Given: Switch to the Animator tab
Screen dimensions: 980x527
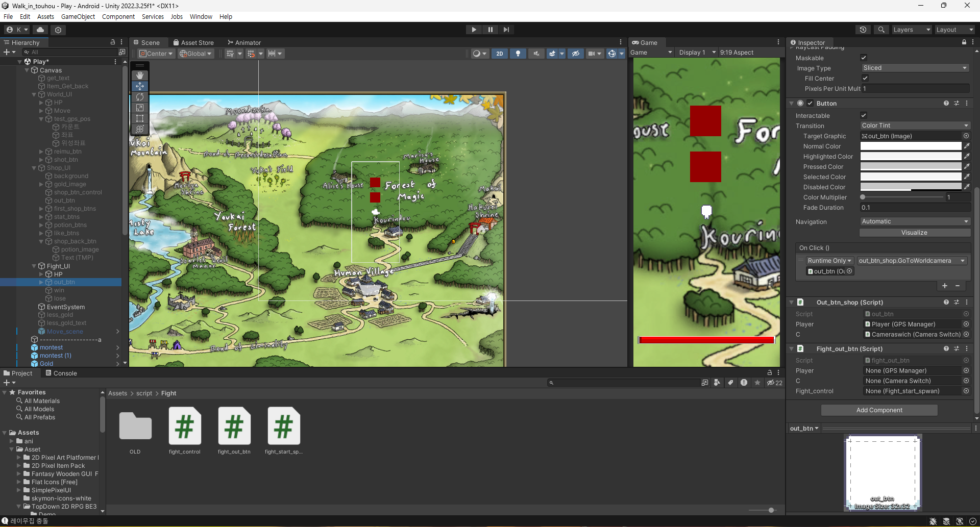Looking at the screenshot, I should (244, 42).
